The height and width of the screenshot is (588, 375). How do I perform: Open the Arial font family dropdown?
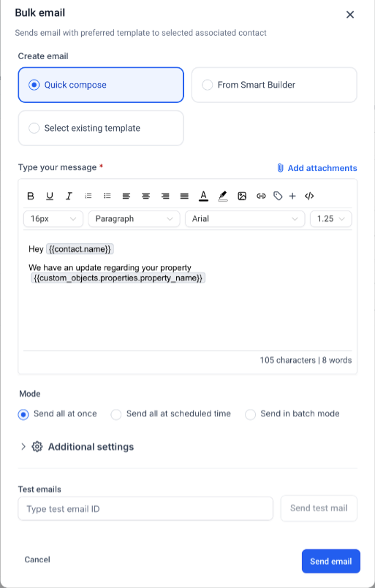(x=245, y=218)
